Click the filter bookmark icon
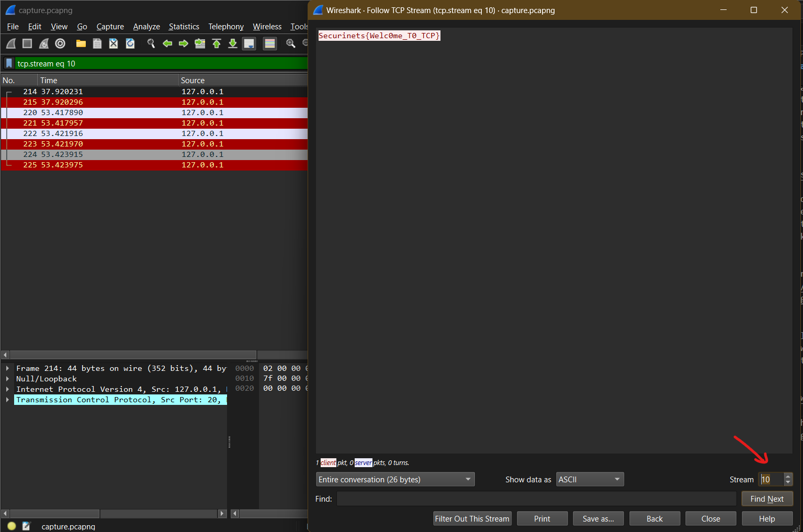The height and width of the screenshot is (532, 803). click(9, 64)
